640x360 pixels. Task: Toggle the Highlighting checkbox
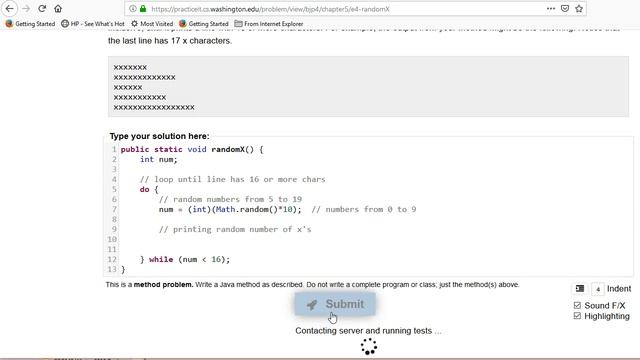[x=577, y=316]
